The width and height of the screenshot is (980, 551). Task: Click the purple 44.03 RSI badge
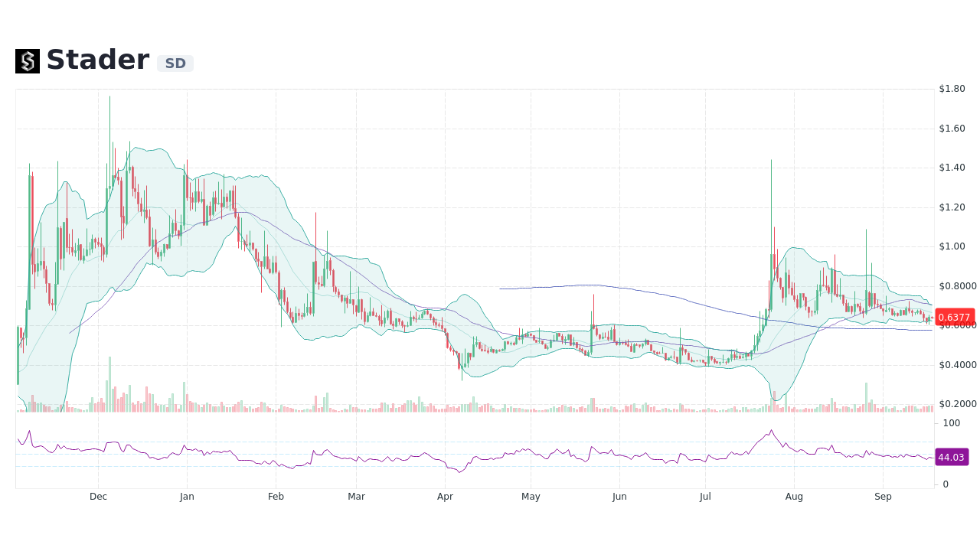tap(952, 457)
